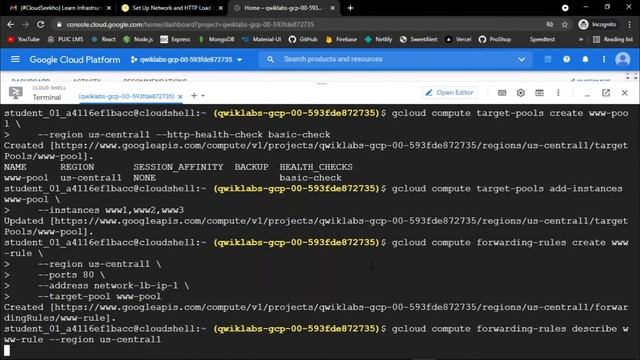Open the Firebase bookmark
This screenshot has height=360, width=640.
click(x=341, y=40)
